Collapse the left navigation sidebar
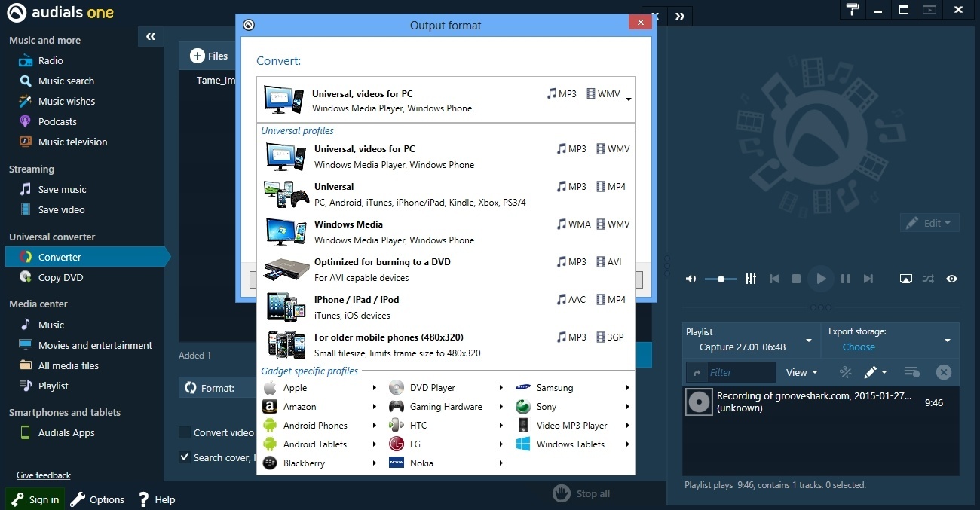Screen dimensions: 980x510 (x=151, y=36)
